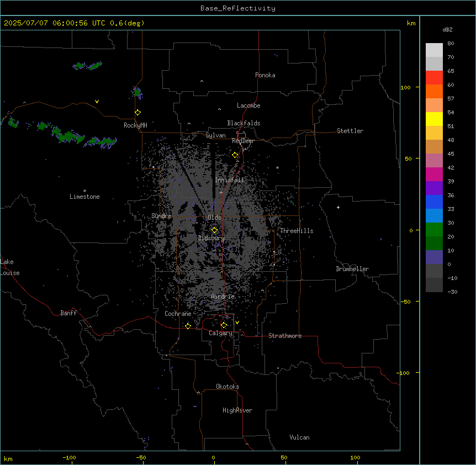Viewport: 476px width, 465px height.
Task: Click the Vulcan label
Action: (300, 437)
